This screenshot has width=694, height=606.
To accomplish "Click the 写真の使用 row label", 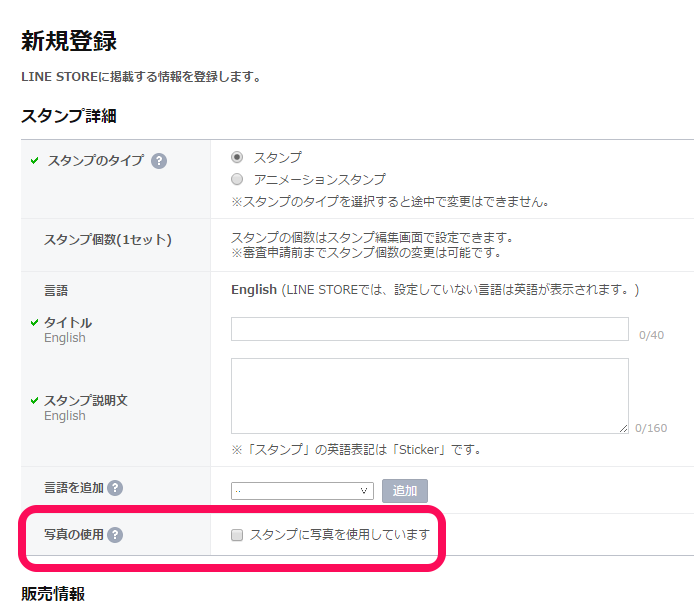I will (x=73, y=535).
